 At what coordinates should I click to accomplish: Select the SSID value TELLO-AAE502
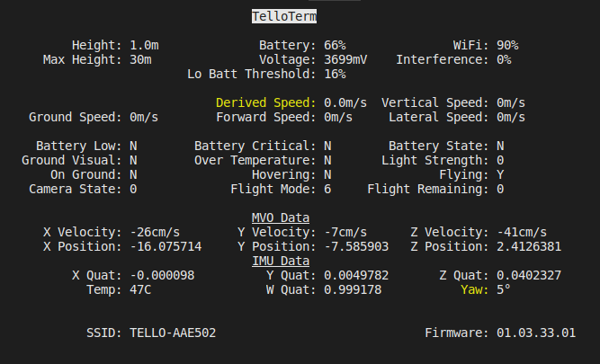point(173,333)
